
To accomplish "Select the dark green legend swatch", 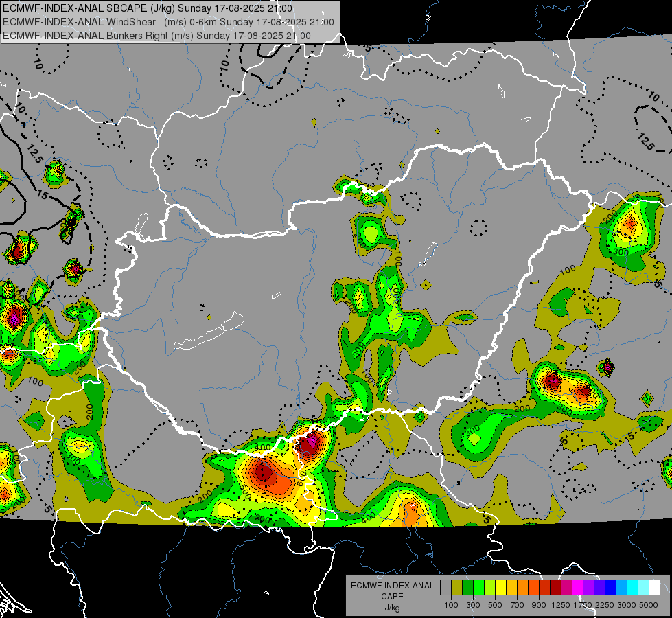I will coord(467,587).
